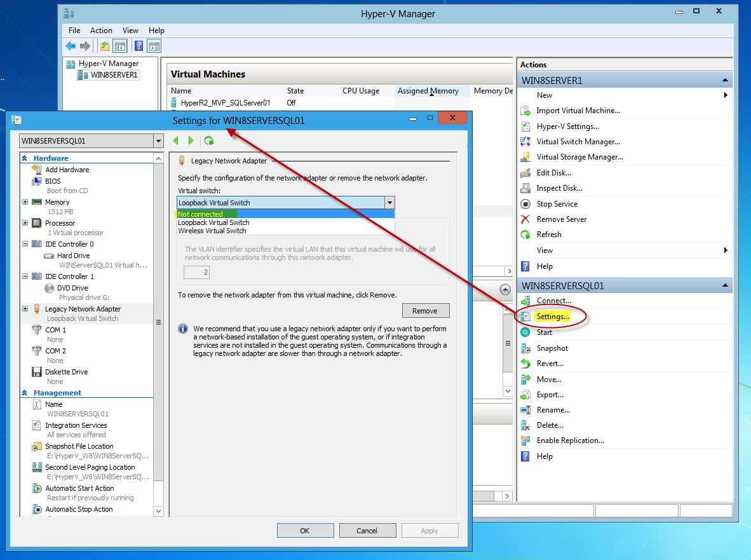The image size is (751, 560).
Task: Click the OK button
Action: coord(305,531)
